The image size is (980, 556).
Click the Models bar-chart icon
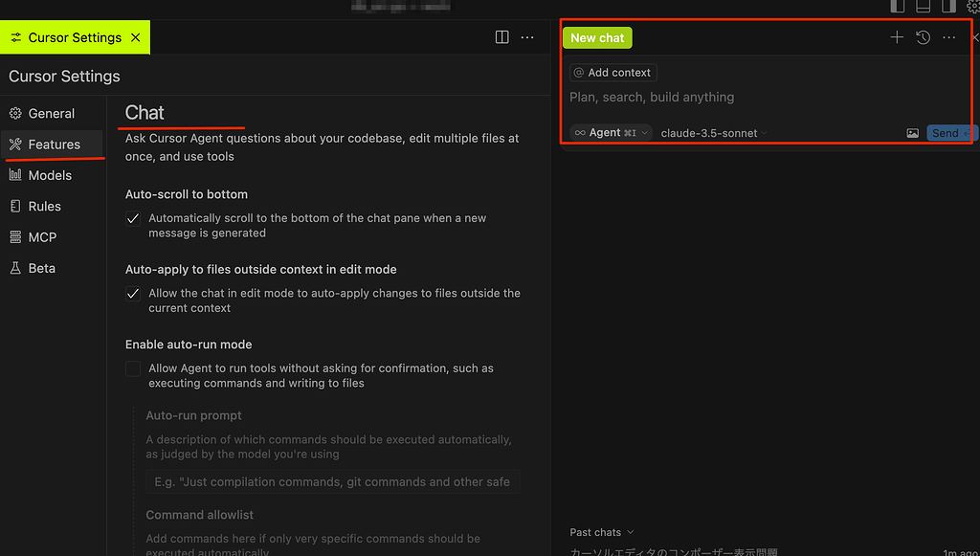tap(13, 175)
